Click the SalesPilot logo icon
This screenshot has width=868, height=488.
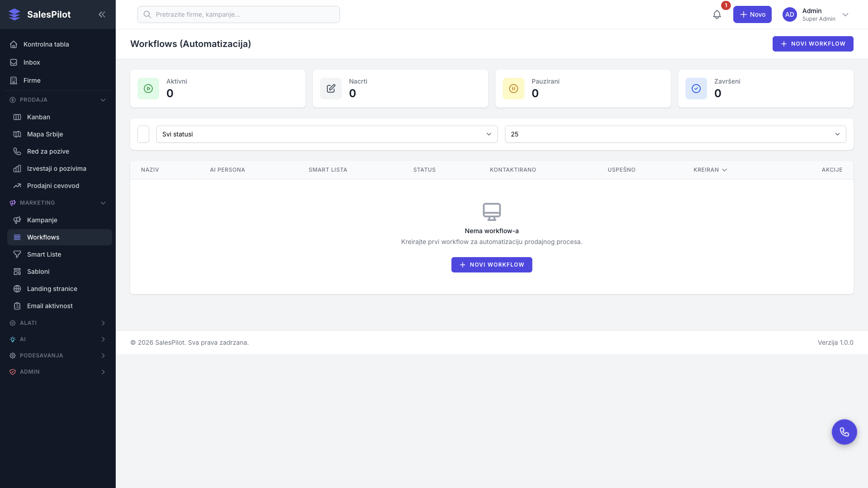(14, 14)
